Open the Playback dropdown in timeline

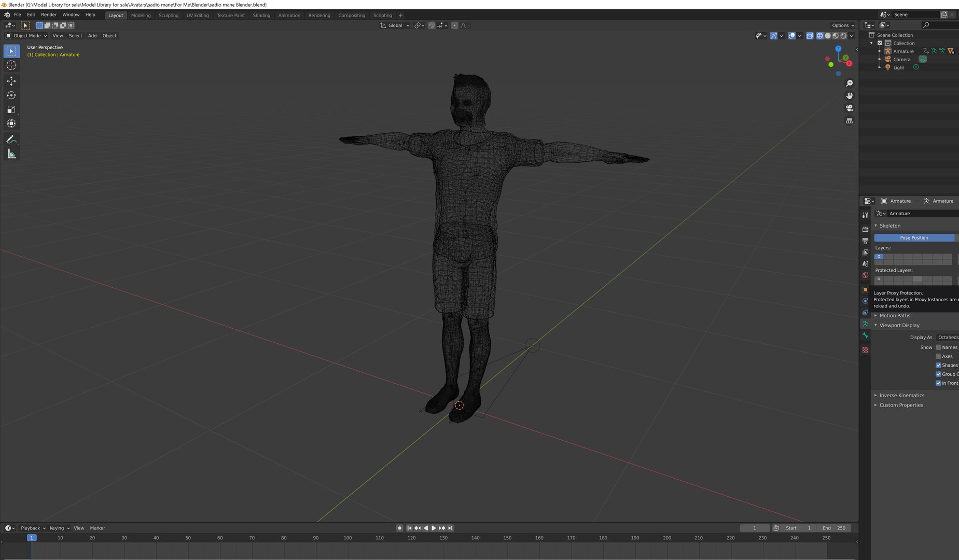[33, 528]
